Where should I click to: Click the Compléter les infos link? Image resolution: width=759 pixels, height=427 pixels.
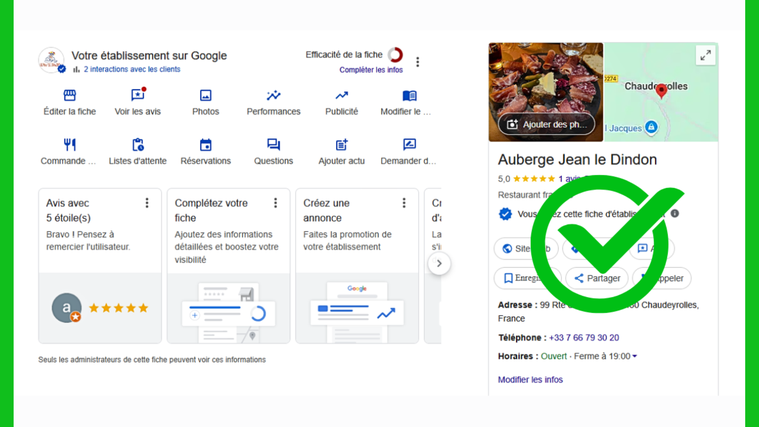click(371, 70)
